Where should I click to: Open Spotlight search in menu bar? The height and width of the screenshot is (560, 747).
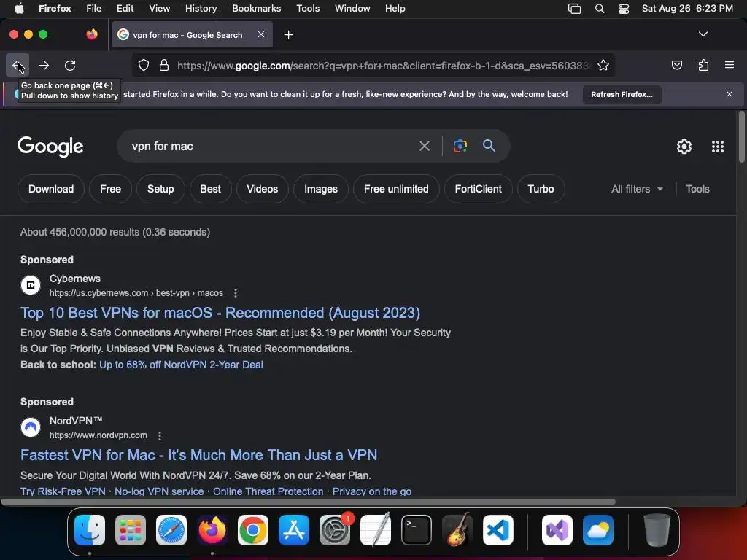[600, 9]
